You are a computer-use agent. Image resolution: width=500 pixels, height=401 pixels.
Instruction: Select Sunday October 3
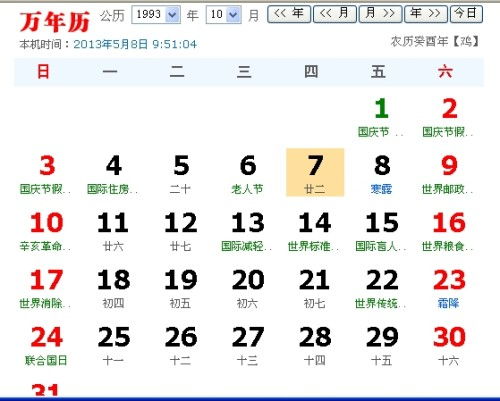[x=47, y=174]
